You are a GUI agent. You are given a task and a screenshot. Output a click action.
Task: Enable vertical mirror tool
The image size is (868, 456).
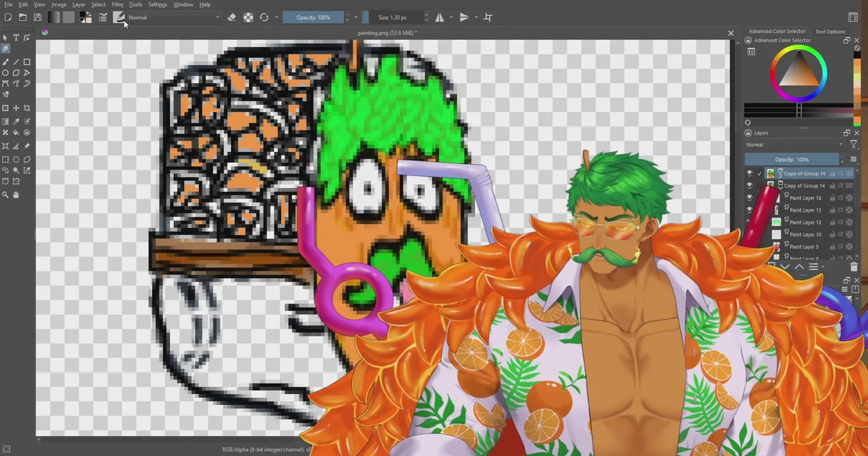[x=464, y=18]
